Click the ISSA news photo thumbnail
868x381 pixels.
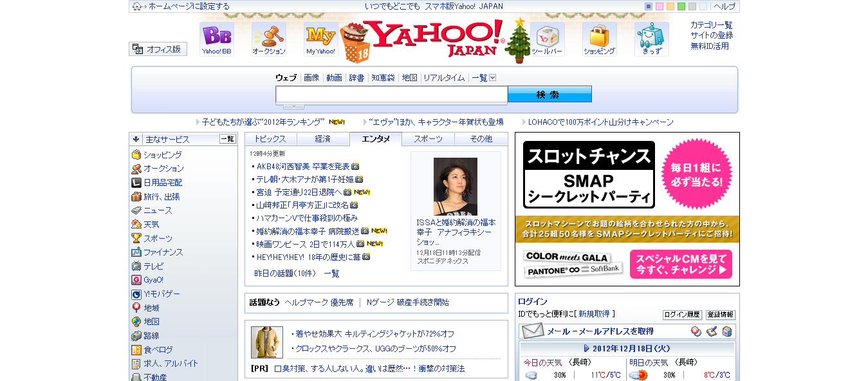[x=456, y=187]
